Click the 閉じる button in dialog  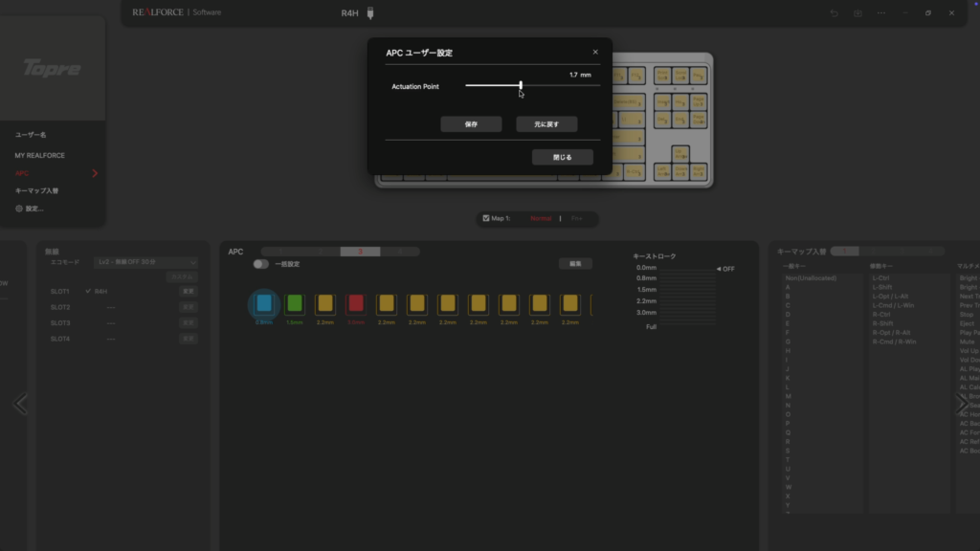coord(562,157)
